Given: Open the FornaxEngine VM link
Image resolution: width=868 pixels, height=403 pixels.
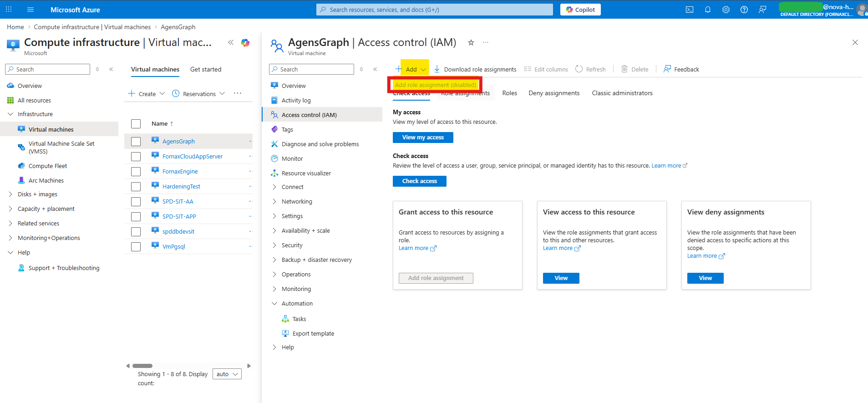Looking at the screenshot, I should click(180, 171).
